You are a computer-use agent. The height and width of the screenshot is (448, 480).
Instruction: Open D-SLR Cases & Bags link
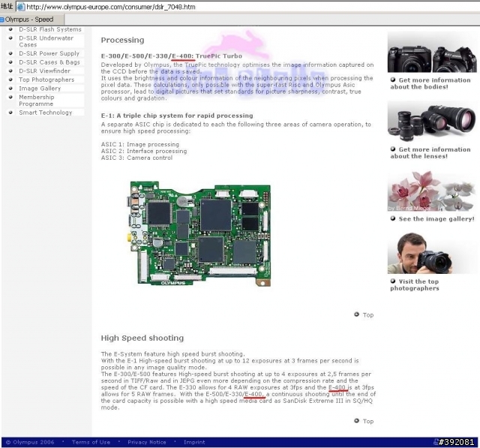tap(49, 62)
